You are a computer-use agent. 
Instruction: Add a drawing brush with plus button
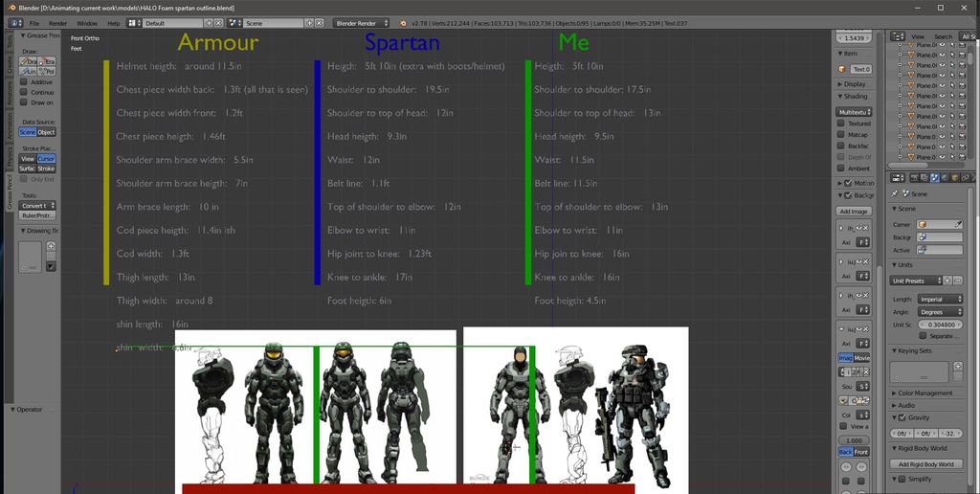pos(52,246)
